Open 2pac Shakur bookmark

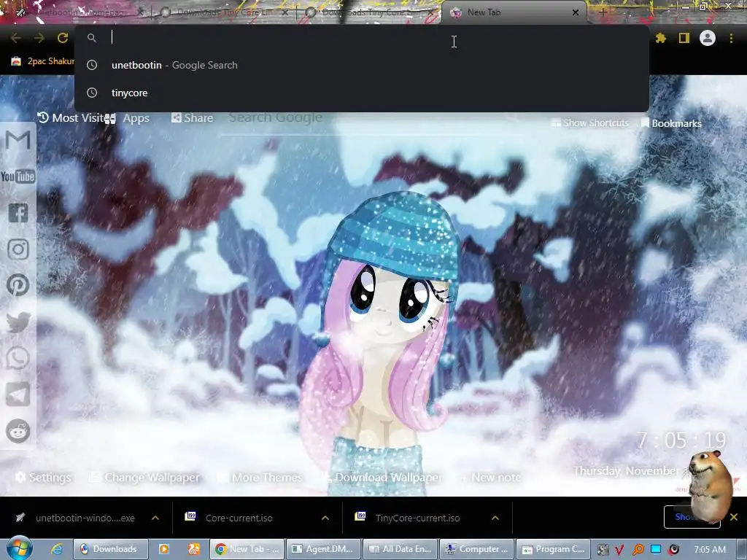click(43, 61)
